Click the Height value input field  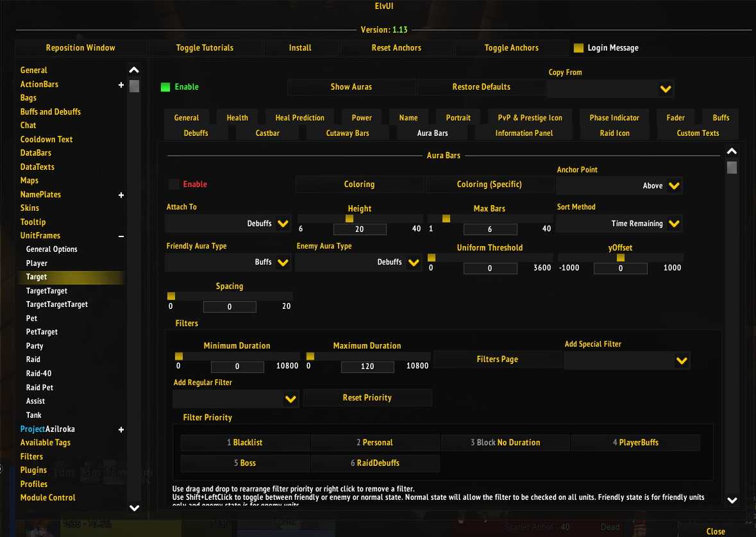[x=360, y=229]
